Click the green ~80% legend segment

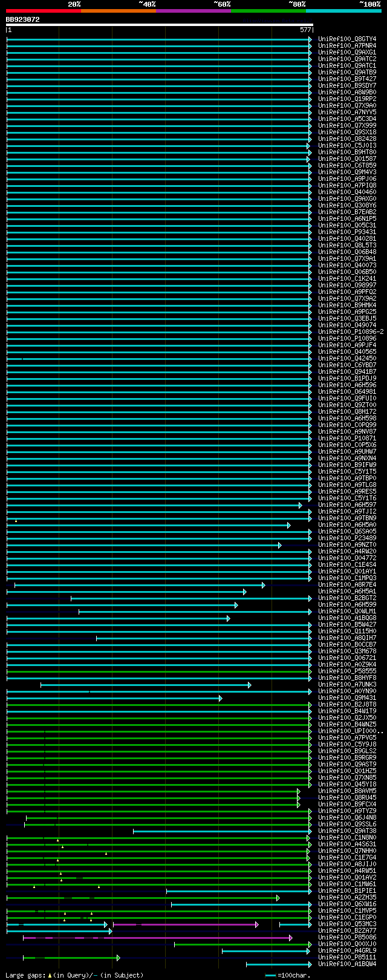pyautogui.click(x=268, y=11)
